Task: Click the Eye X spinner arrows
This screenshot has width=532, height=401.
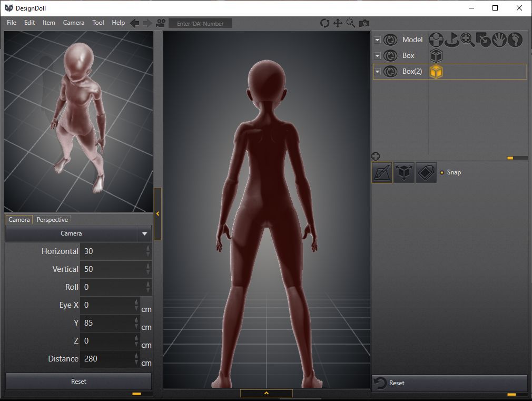Action: click(x=136, y=305)
